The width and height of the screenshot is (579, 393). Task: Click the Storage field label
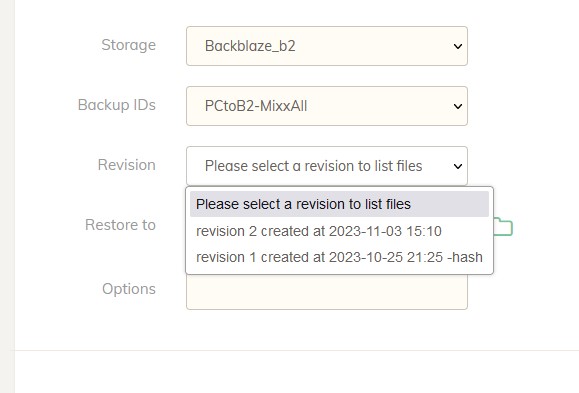(129, 45)
